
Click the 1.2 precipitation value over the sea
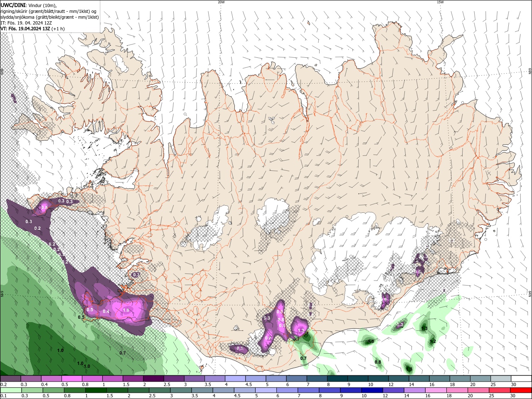[x=433, y=342]
